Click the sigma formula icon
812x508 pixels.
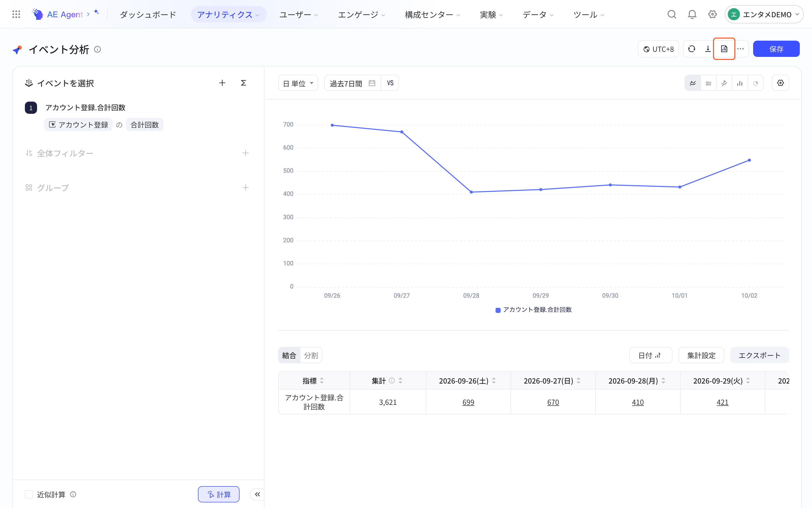[244, 83]
